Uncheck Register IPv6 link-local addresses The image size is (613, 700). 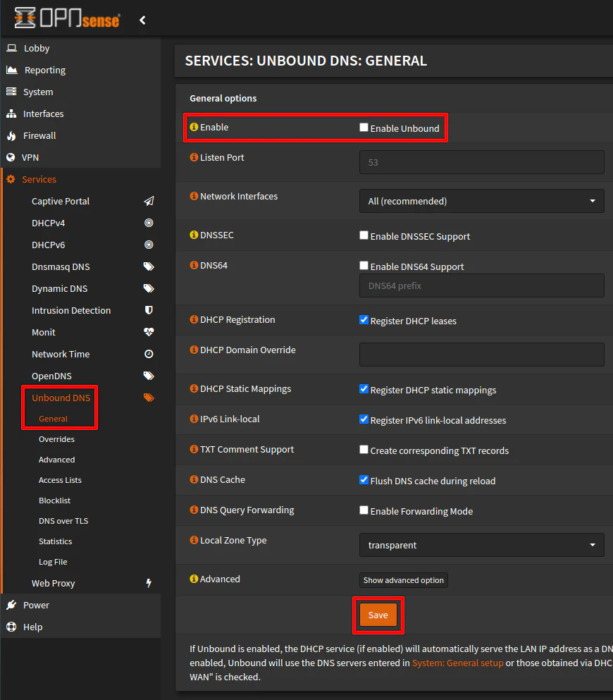click(x=364, y=419)
